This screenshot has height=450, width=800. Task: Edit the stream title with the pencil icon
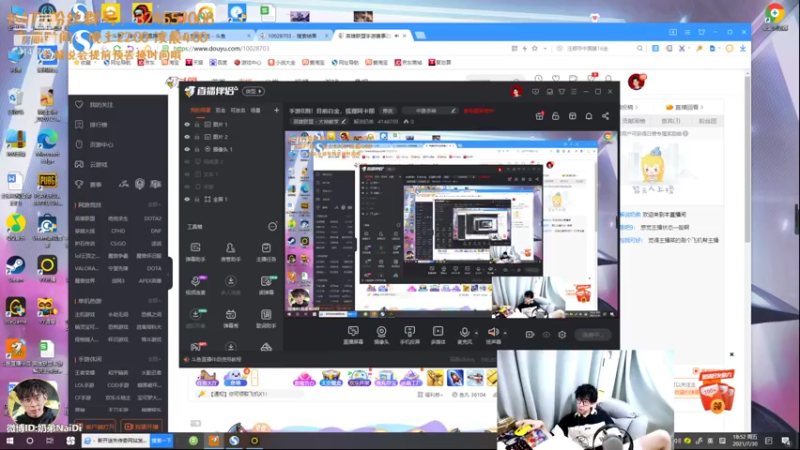[453, 111]
